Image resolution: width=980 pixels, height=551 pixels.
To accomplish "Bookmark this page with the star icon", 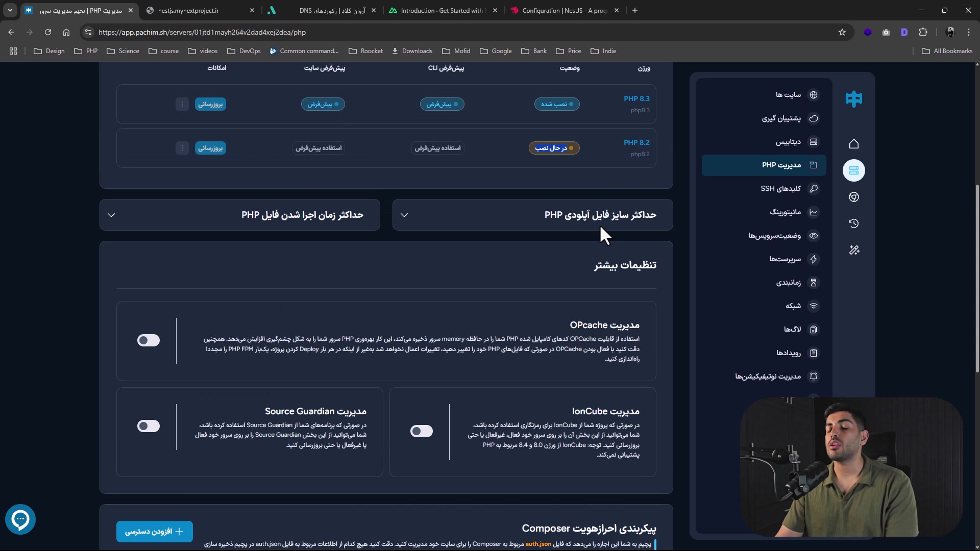I will coord(842,32).
